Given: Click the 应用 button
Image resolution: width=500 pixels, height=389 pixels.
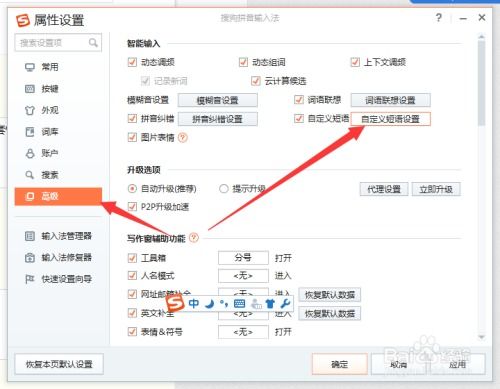Looking at the screenshot, I should (457, 364).
